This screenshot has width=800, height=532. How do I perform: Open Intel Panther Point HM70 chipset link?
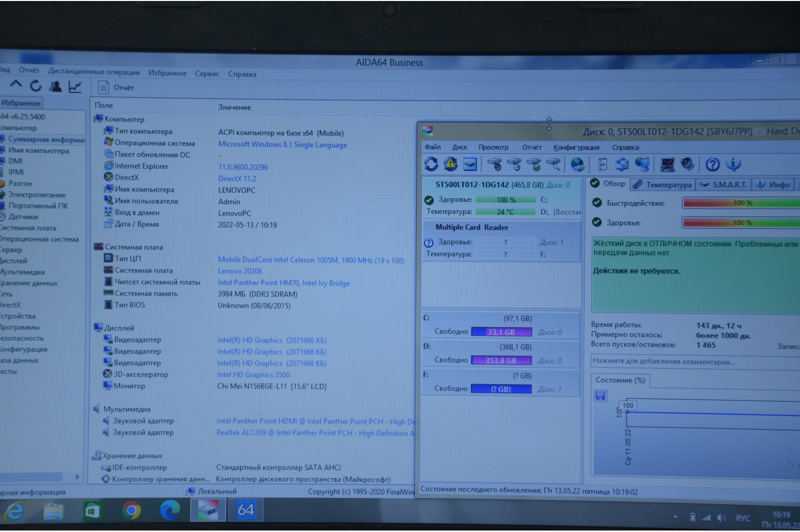pos(284,283)
